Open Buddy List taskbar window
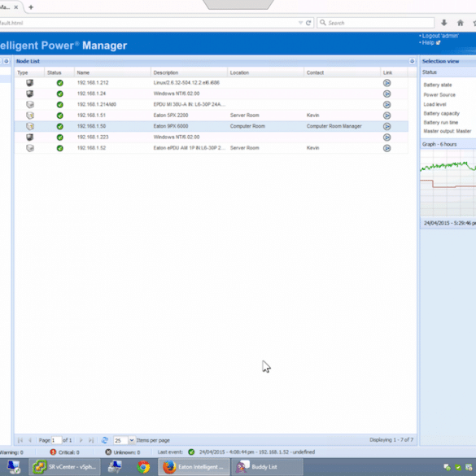Image resolution: width=476 pixels, height=476 pixels. [268, 467]
